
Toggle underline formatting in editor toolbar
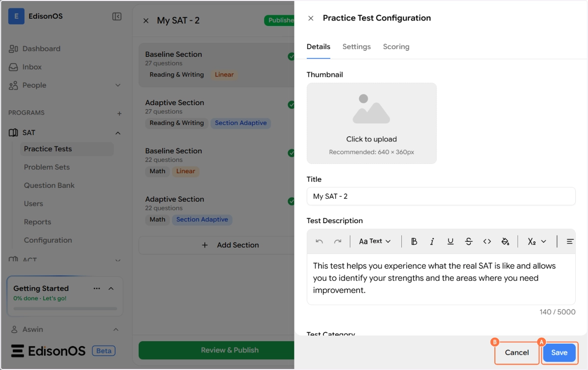(x=450, y=241)
